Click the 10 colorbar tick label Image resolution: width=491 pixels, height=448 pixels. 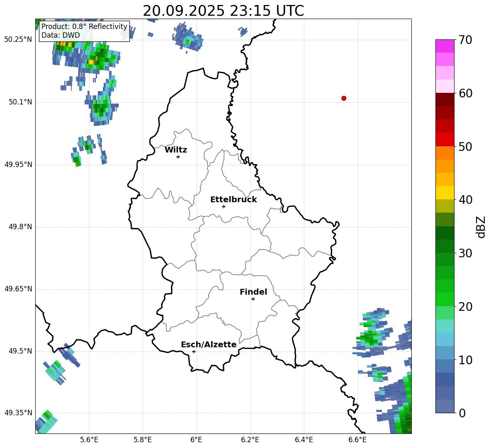465,360
